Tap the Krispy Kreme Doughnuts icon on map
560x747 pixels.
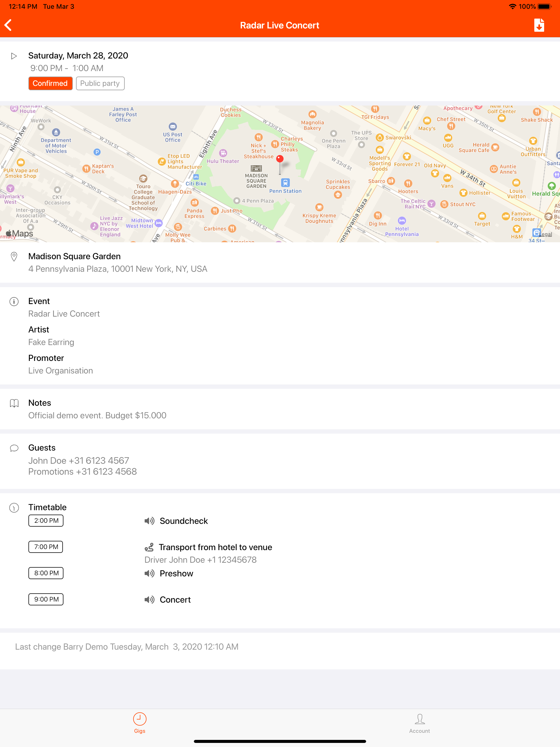click(x=319, y=207)
